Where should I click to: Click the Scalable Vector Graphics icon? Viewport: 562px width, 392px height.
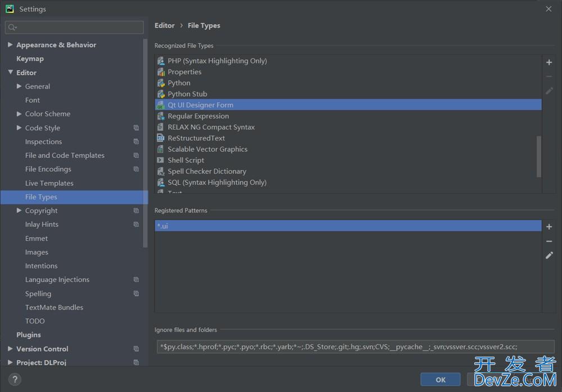pyautogui.click(x=161, y=149)
